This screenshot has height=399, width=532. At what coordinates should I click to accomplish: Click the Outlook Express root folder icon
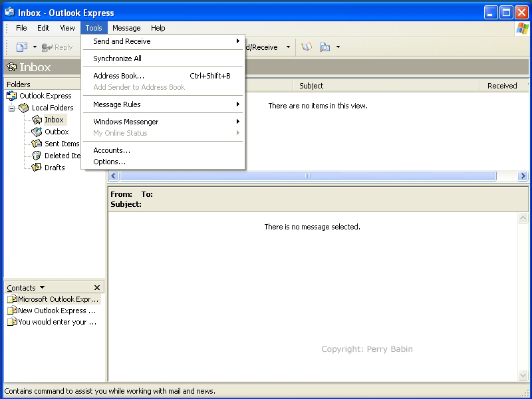[x=11, y=96]
